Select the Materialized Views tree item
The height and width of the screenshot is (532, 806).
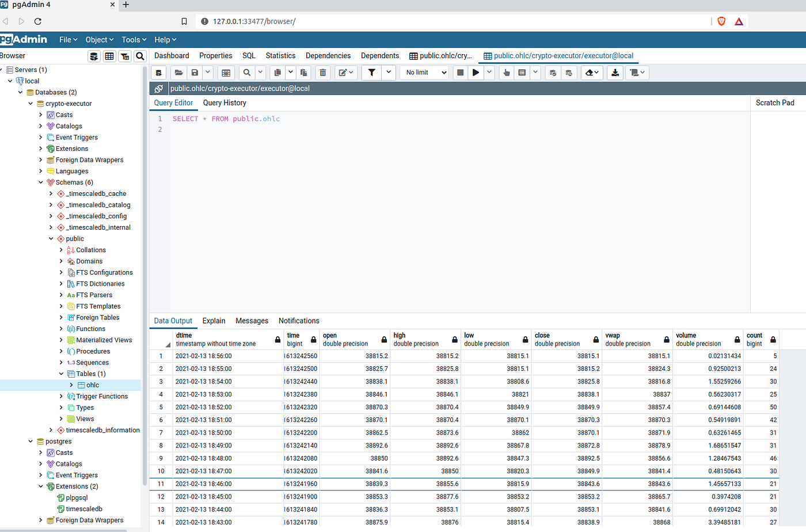[x=104, y=340]
